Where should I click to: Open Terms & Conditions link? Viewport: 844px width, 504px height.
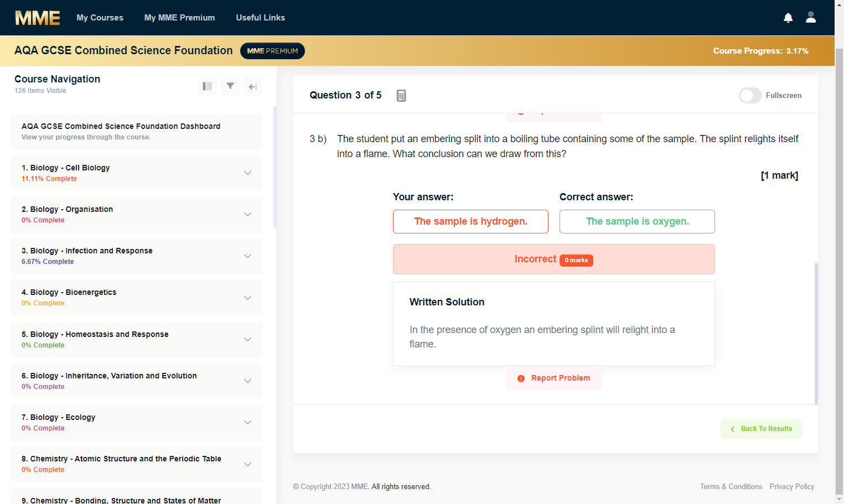coord(731,487)
